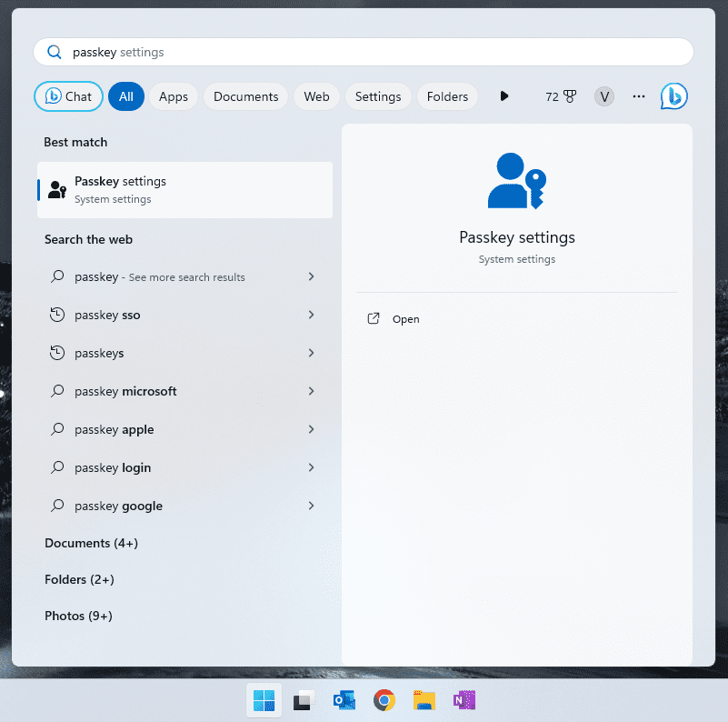Expand the passkey sso suggestion
Screen dimensions: 728x722
[311, 315]
